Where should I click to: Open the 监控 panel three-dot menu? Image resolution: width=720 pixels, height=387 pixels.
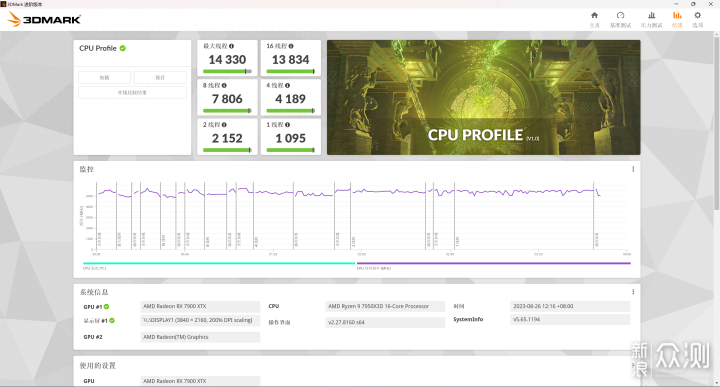pyautogui.click(x=633, y=169)
